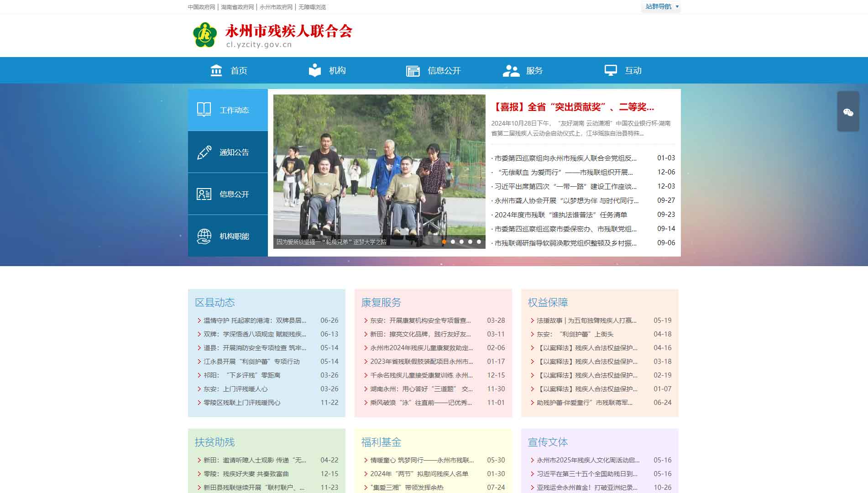Open 永州市2024年残疾儿童康复救助定 article
Viewport: 868px width, 493px height.
pyautogui.click(x=421, y=348)
